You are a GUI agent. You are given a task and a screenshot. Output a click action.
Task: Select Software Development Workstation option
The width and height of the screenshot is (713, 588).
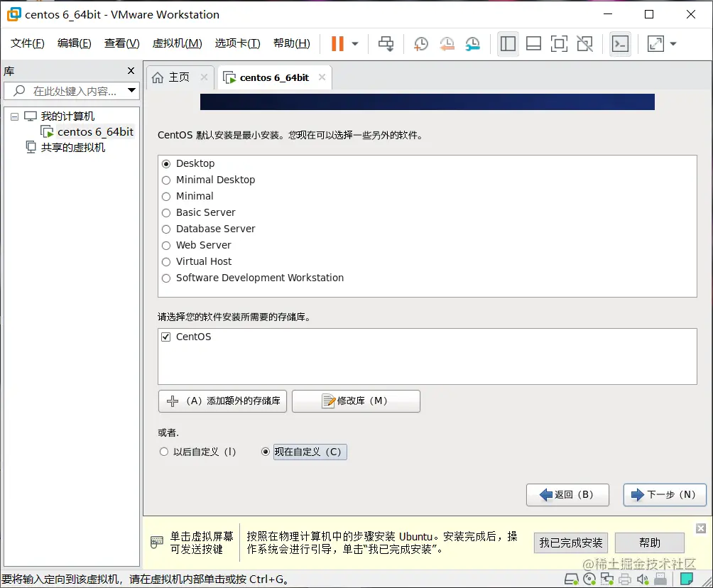coord(253,278)
